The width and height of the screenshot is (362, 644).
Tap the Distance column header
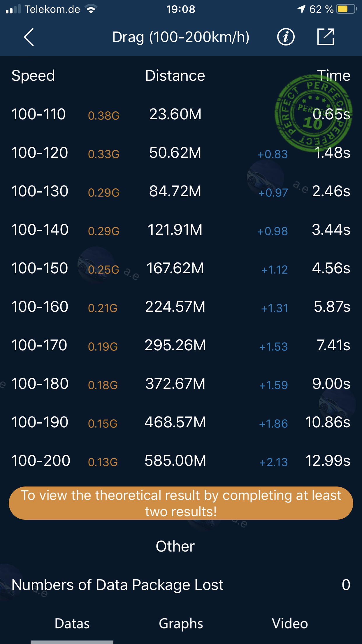click(175, 76)
